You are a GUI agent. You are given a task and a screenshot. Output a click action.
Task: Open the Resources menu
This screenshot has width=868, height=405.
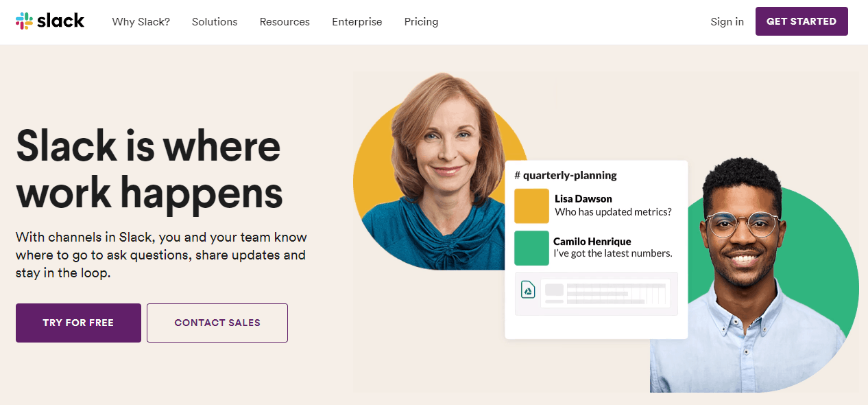pyautogui.click(x=285, y=22)
